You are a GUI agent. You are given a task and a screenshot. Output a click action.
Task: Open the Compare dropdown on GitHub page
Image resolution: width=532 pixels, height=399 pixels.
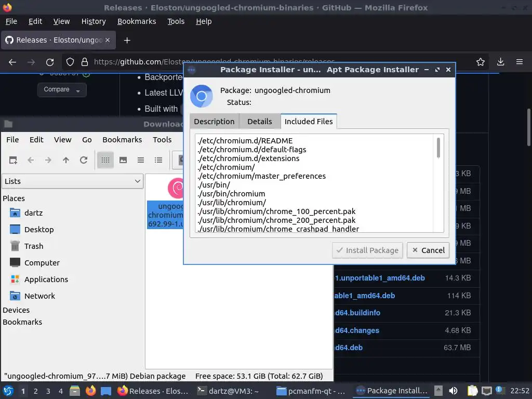coord(62,89)
